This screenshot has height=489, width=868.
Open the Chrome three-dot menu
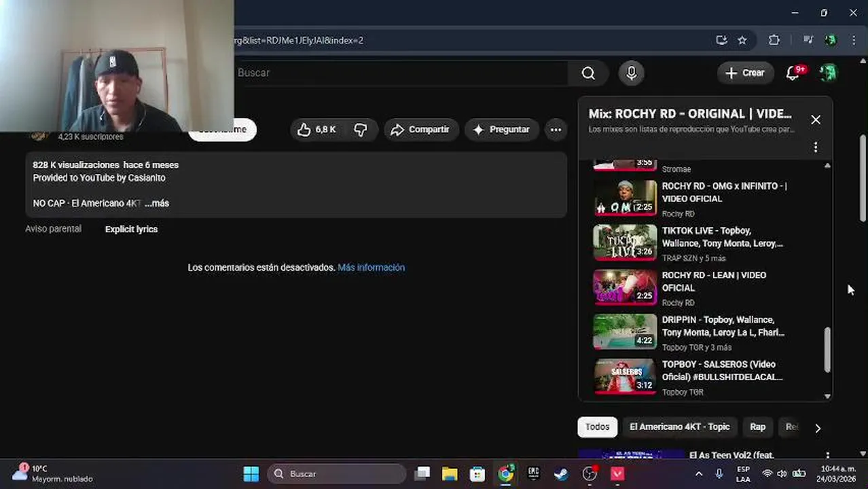click(853, 40)
